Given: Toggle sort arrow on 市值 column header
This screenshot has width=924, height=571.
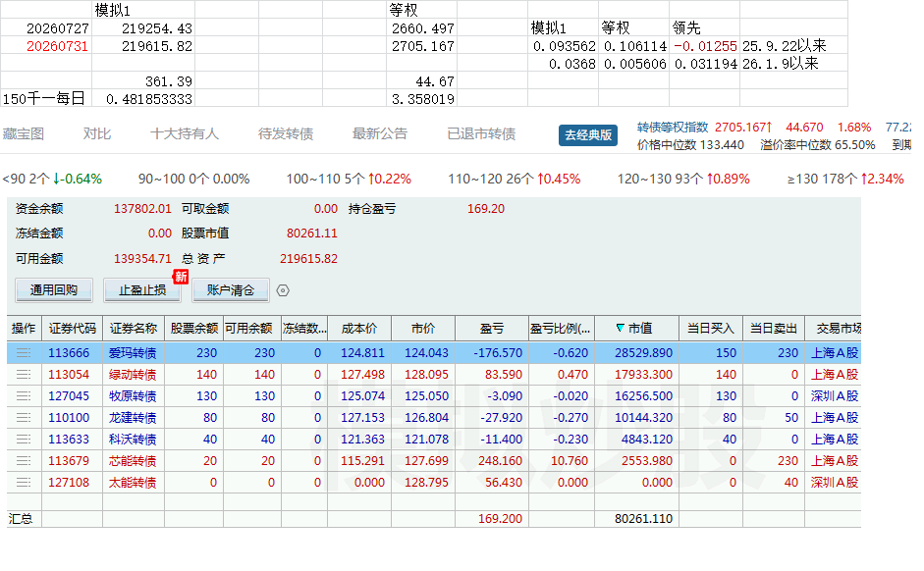Looking at the screenshot, I should coord(620,328).
